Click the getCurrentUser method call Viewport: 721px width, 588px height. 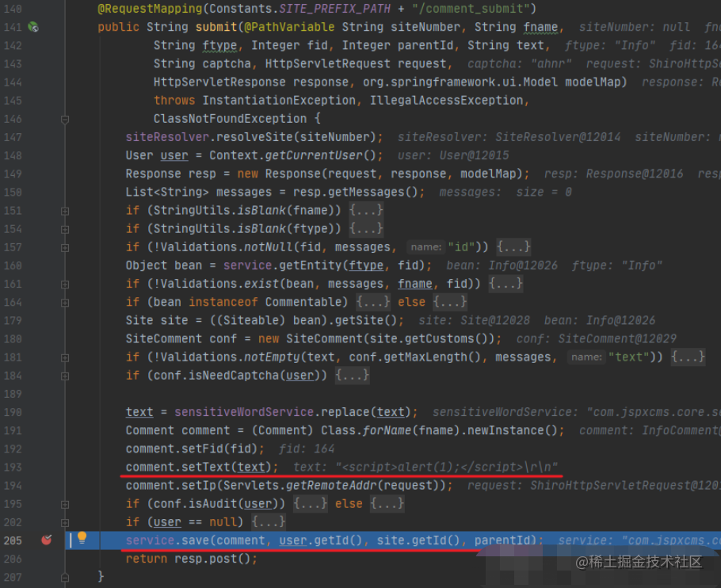click(x=314, y=155)
